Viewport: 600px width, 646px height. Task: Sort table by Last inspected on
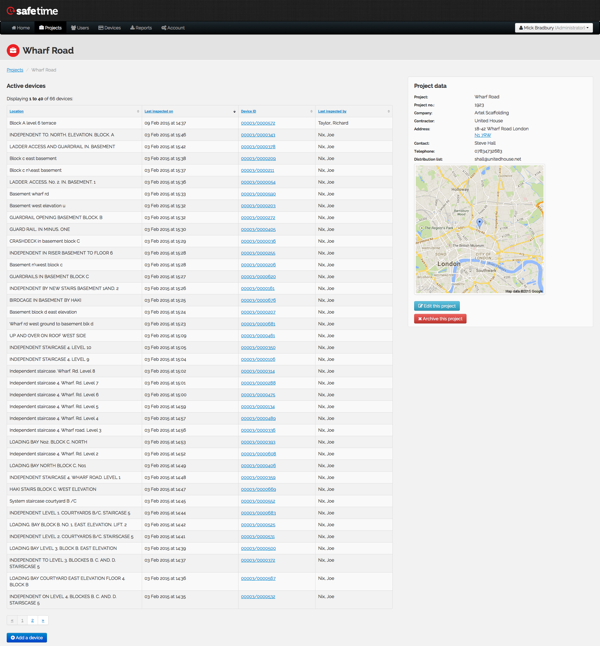point(158,111)
